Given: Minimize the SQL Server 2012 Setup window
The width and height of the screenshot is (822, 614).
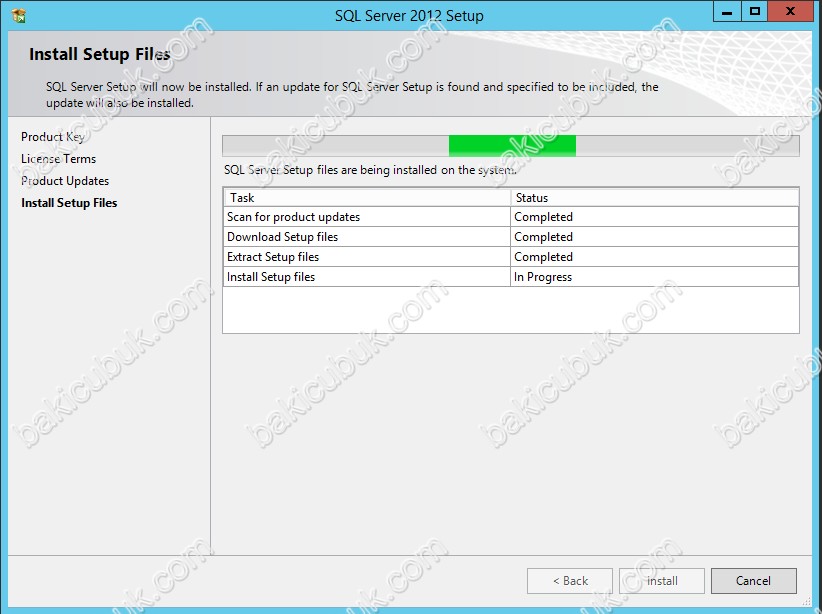Looking at the screenshot, I should coord(727,12).
